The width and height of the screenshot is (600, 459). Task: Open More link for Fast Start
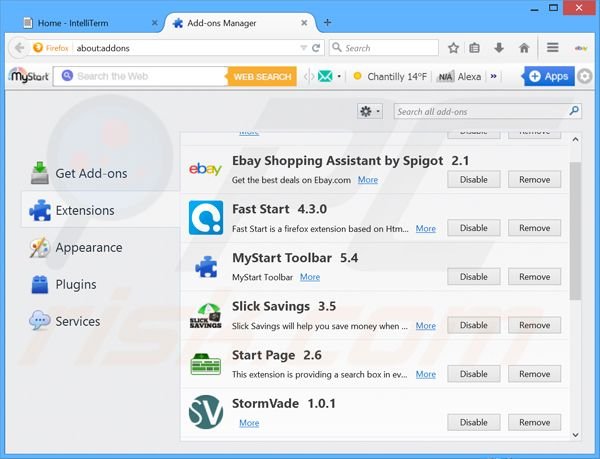point(426,228)
